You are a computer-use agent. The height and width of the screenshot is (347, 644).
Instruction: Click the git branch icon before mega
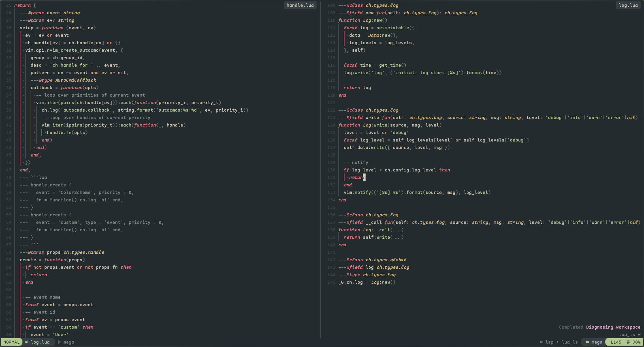59,342
